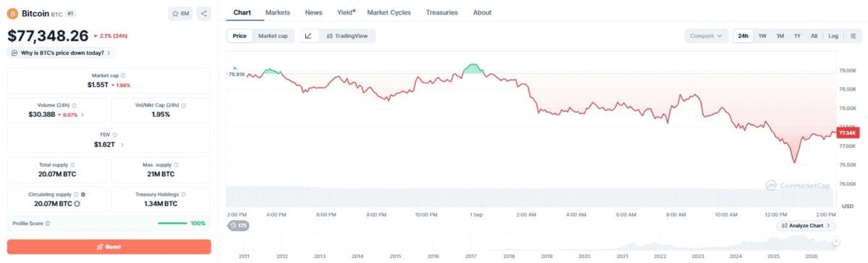Switch to TradingView chart

(x=346, y=36)
